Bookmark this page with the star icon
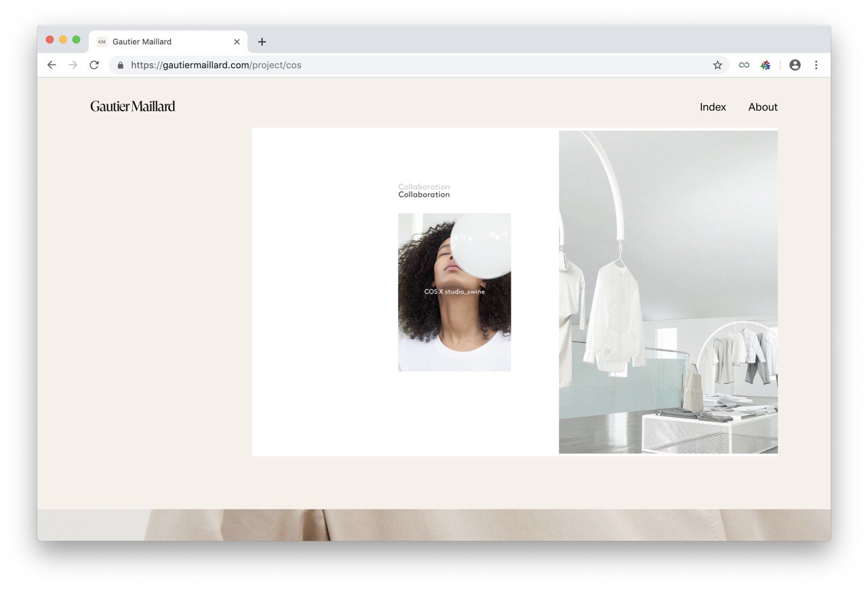The width and height of the screenshot is (868, 590). 717,65
